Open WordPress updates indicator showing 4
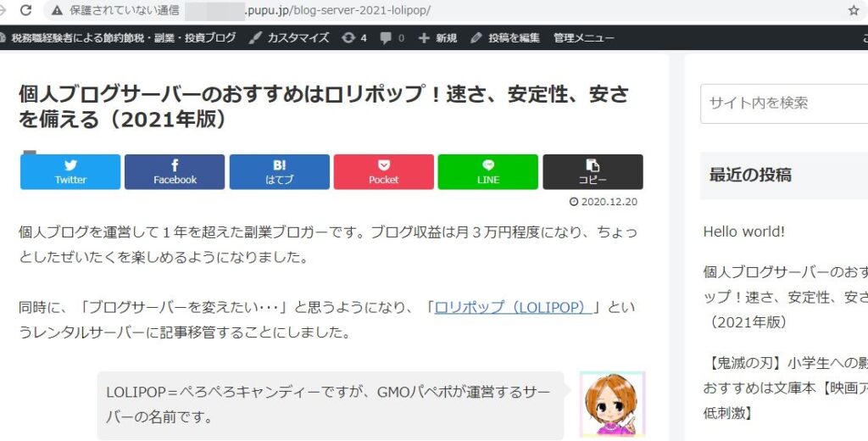This screenshot has height=441, width=868. (354, 37)
